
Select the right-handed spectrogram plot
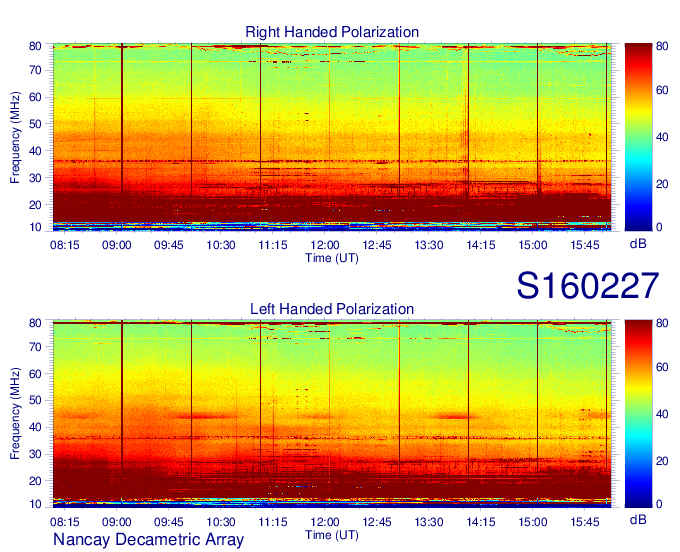pyautogui.click(x=332, y=137)
